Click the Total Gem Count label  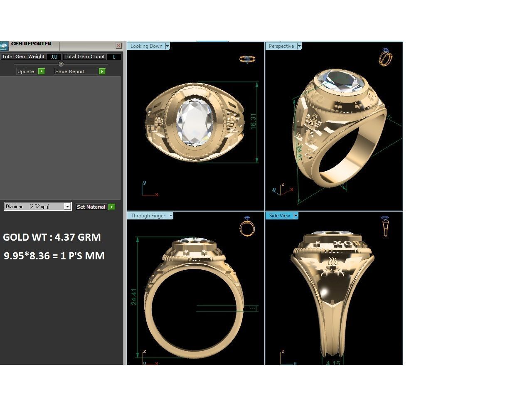click(x=84, y=57)
